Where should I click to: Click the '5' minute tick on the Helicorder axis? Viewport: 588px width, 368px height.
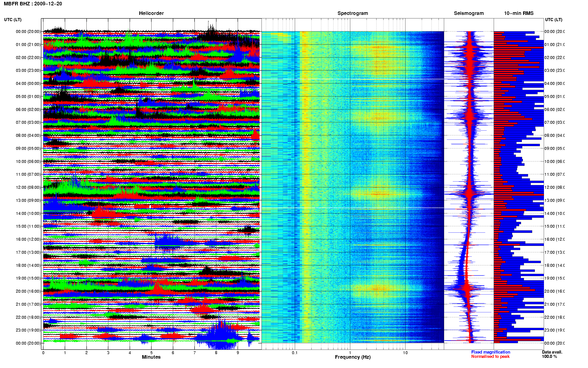point(151,353)
